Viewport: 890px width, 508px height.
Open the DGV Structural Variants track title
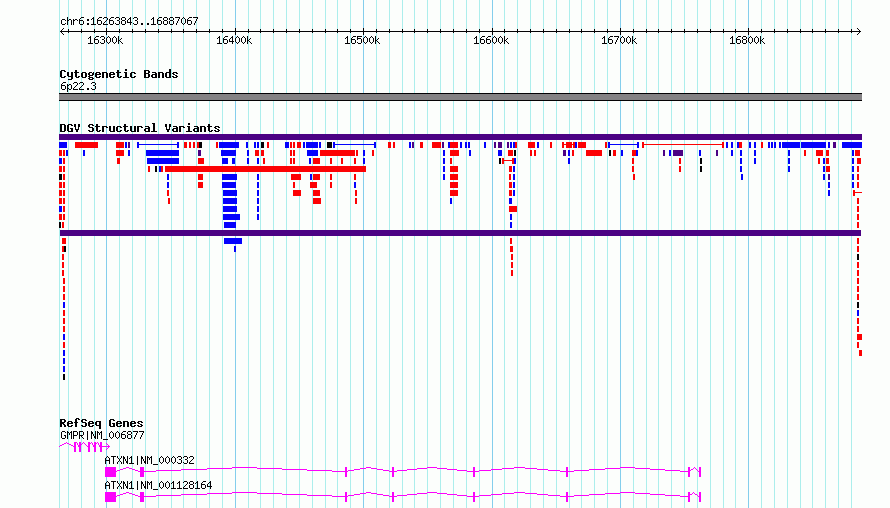(140, 128)
